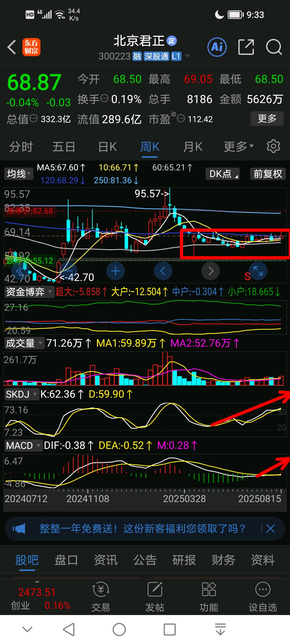This screenshot has height=644, width=290.
Task: Open MACD indicator dropdown
Action: pos(23,445)
